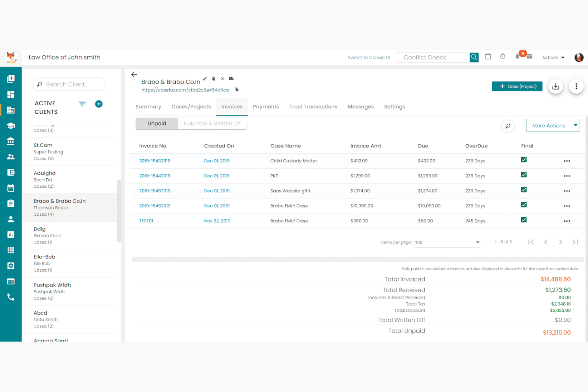Open the gear settings sidebar icon
Viewport: 588px width, 392px height.
tap(11, 266)
